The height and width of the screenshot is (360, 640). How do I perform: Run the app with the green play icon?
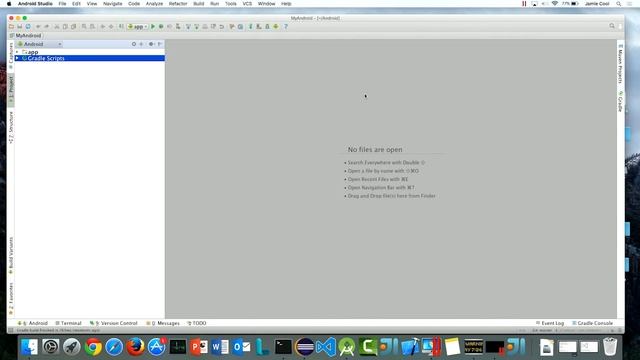[153, 27]
